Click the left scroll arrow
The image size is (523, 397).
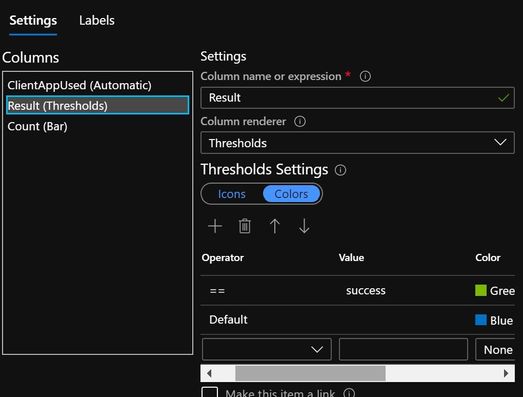click(209, 373)
